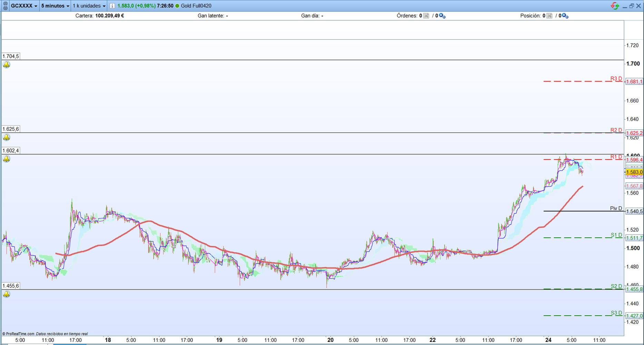Click the Gan día label
The width and height of the screenshot is (644, 345).
(x=310, y=16)
